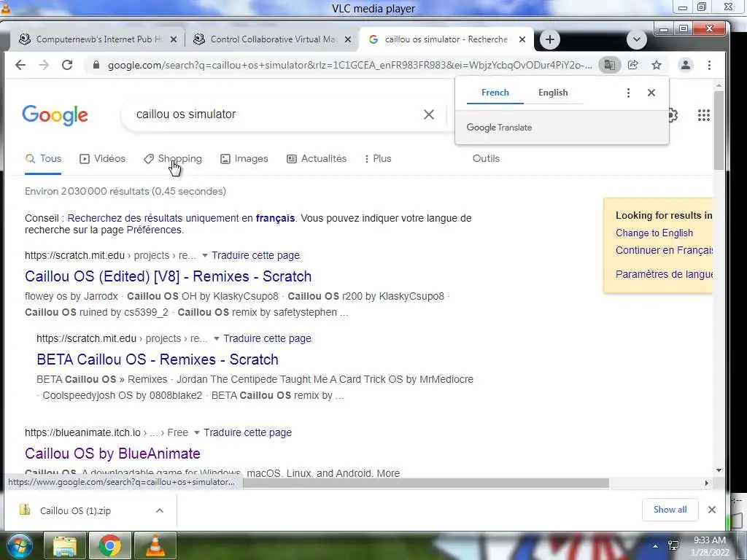Open Windows Explorer from taskbar
Image resolution: width=747 pixels, height=560 pixels.
point(65,545)
